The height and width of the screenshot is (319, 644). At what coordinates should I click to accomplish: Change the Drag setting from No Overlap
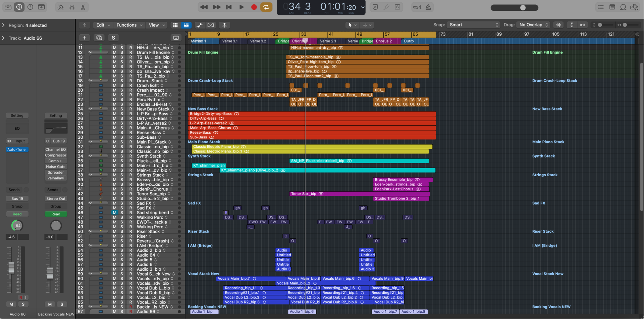click(533, 25)
